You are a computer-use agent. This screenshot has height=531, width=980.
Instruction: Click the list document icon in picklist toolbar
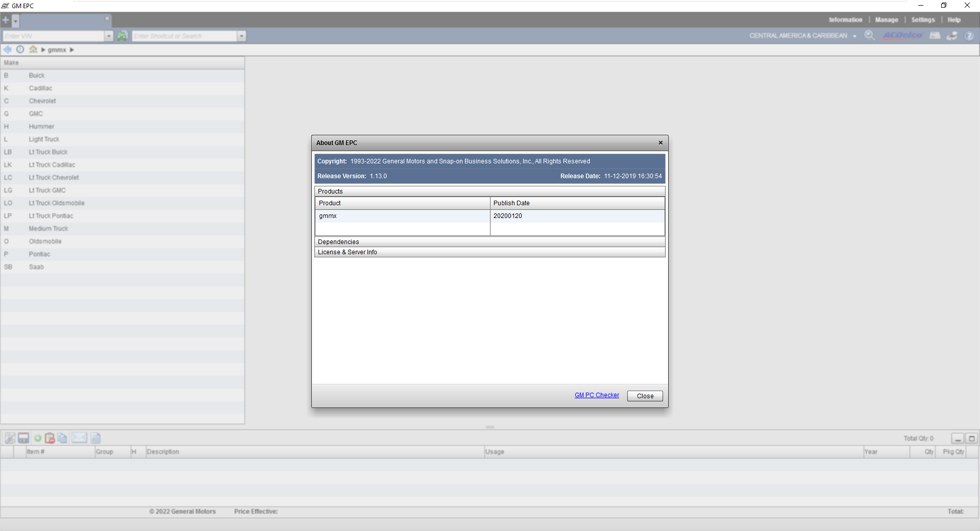coord(95,438)
